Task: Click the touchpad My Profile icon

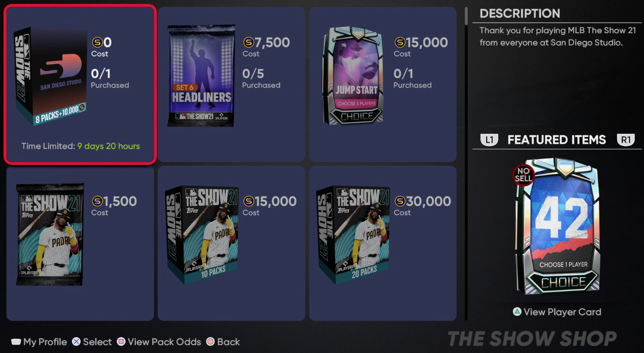Action: coord(16,342)
